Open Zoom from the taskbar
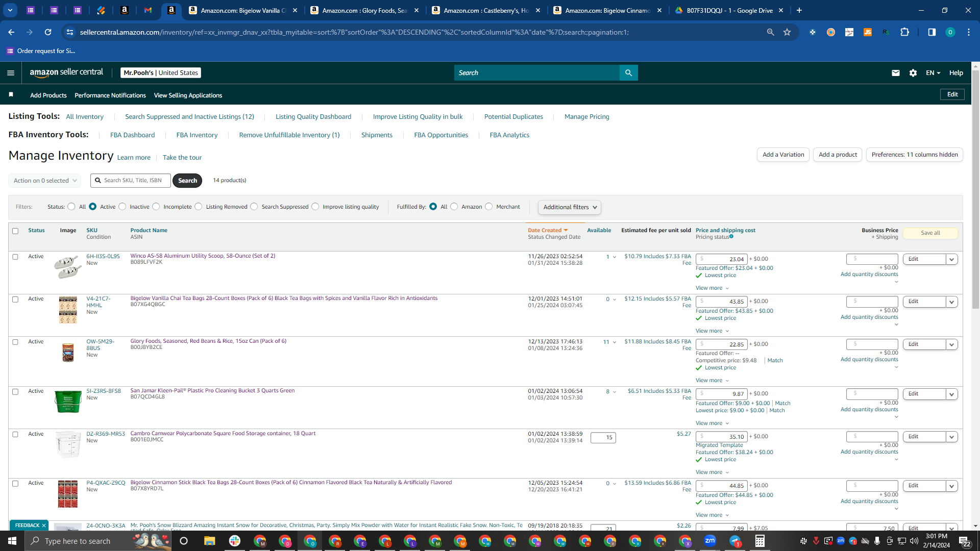Viewport: 980px width, 551px height. (710, 541)
